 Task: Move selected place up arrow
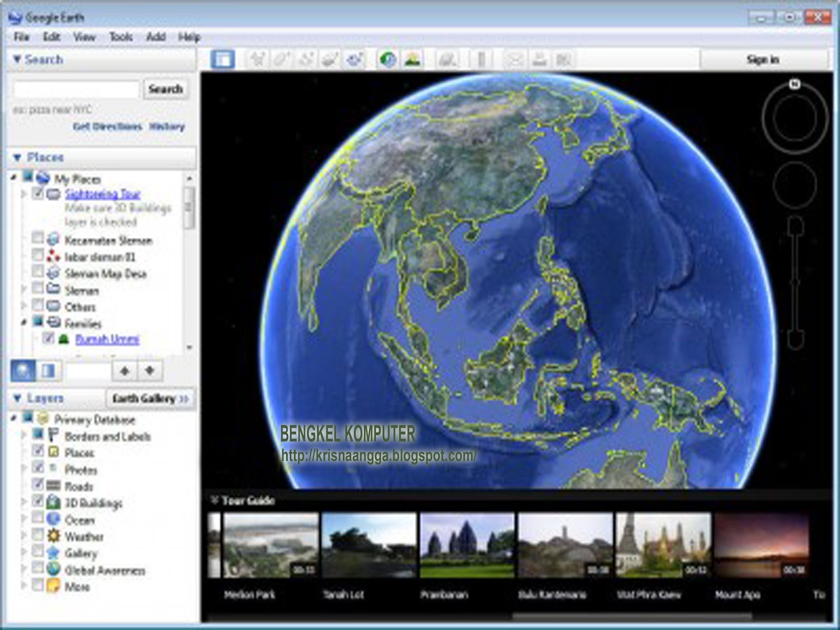tap(124, 371)
